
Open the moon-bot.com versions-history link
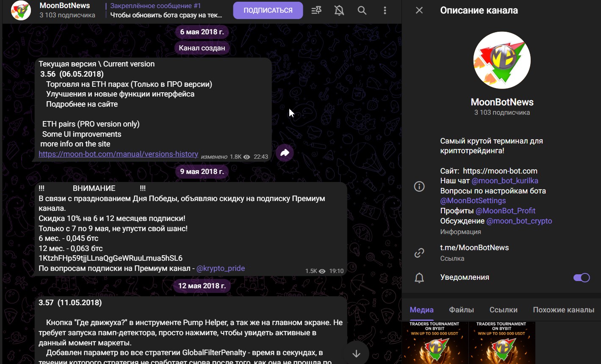tap(118, 154)
